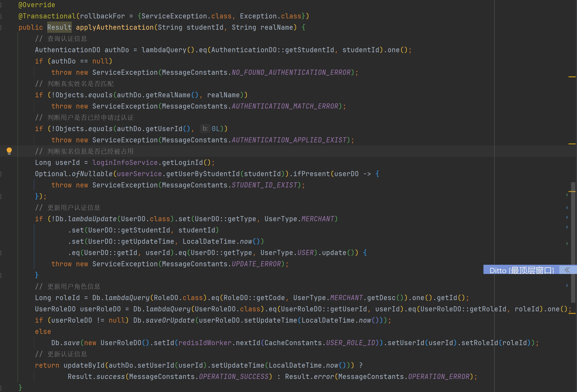Fold the @Override annotation line in gutter
Screen dimensions: 577x392
1,5
